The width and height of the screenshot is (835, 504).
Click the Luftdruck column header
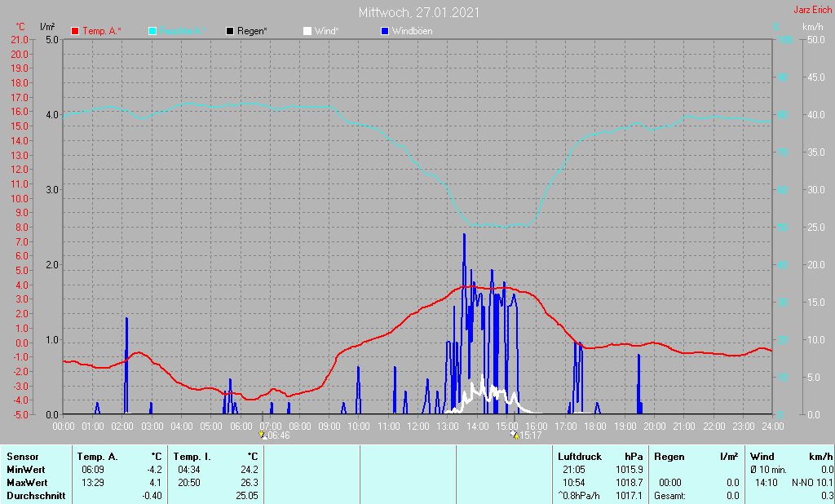(x=578, y=457)
